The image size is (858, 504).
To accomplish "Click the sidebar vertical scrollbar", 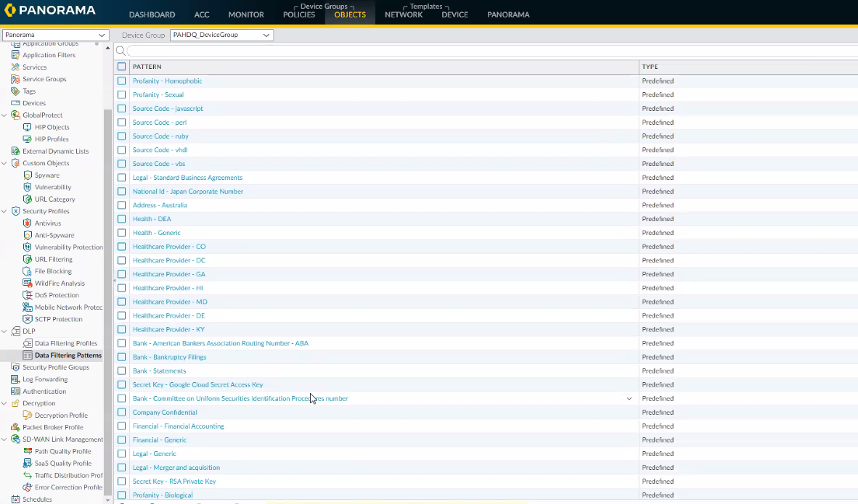I will [108, 290].
